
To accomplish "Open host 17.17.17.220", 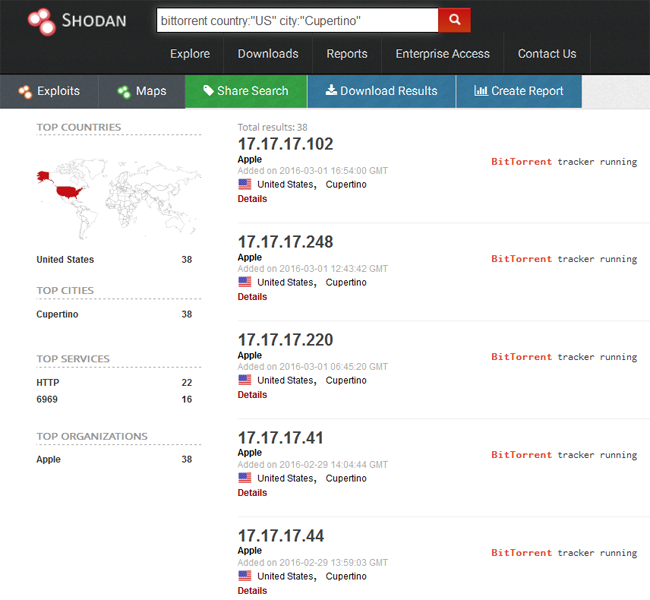I will 285,340.
